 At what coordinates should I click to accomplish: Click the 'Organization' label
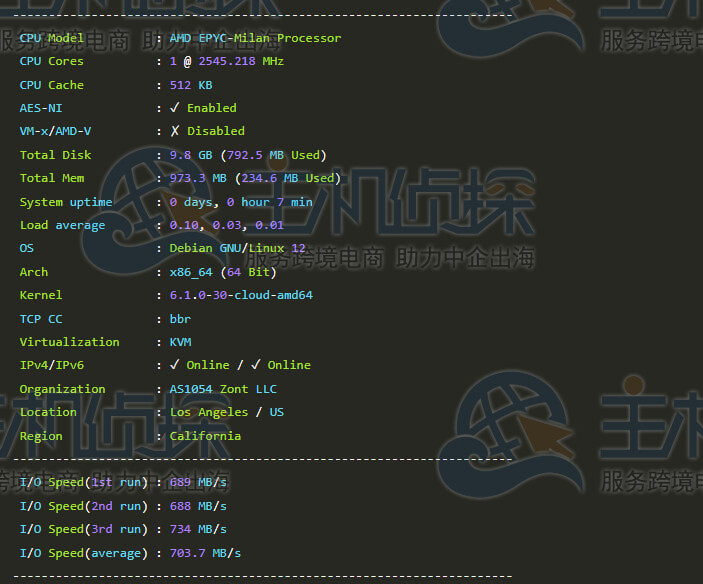point(62,389)
